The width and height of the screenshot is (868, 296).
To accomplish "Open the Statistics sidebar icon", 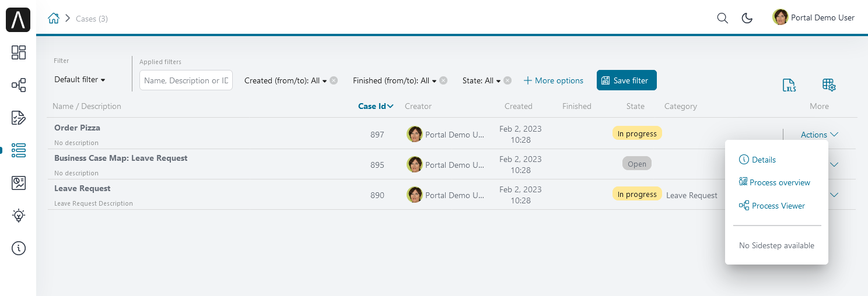I will pos(19,183).
